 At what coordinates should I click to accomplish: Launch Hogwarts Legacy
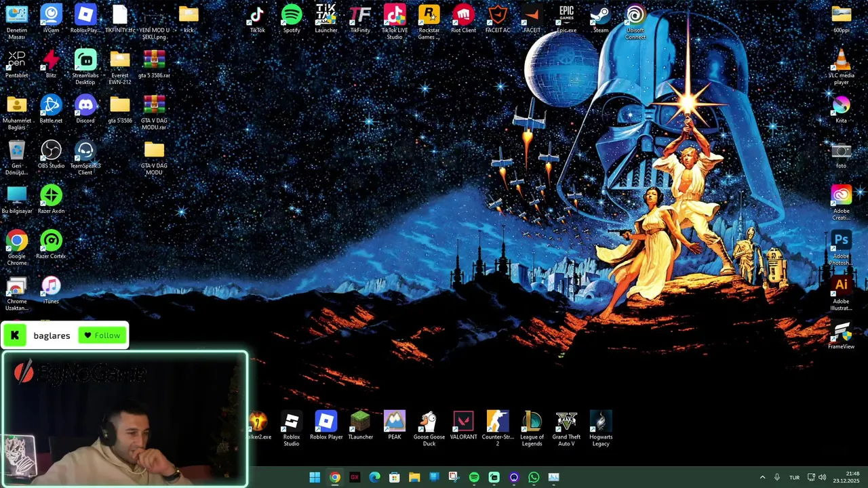tap(601, 428)
